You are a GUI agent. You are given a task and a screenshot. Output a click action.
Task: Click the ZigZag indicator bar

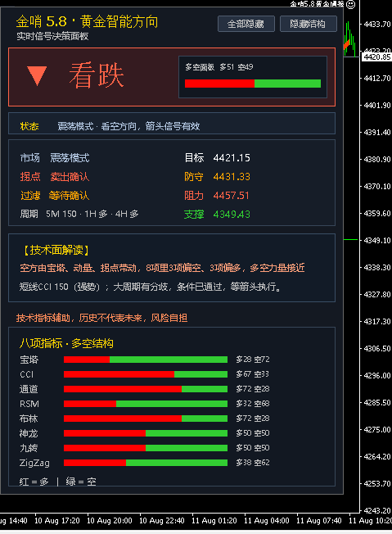pos(146,463)
